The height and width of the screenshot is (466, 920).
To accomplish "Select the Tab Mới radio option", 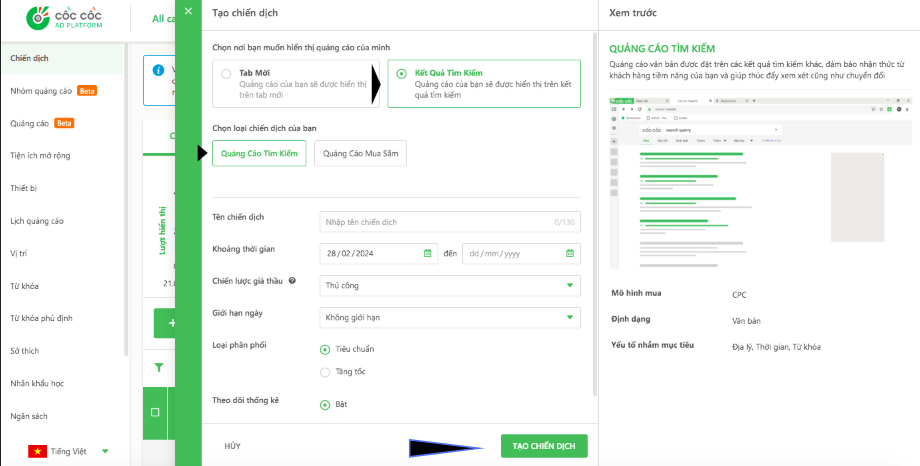I will [226, 74].
